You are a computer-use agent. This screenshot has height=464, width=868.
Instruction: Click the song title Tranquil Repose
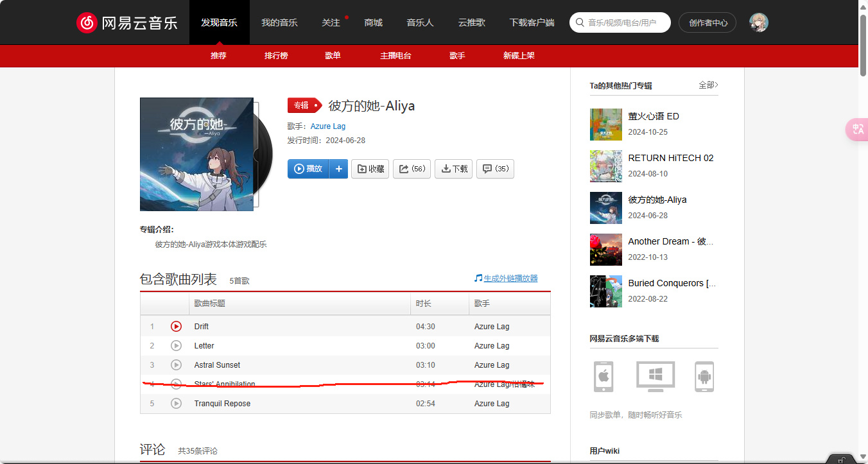pos(222,404)
